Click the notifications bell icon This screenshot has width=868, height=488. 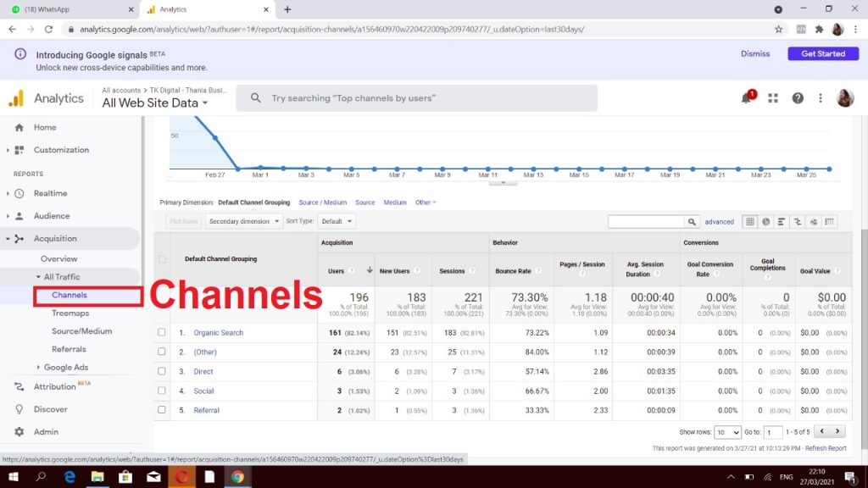(747, 98)
